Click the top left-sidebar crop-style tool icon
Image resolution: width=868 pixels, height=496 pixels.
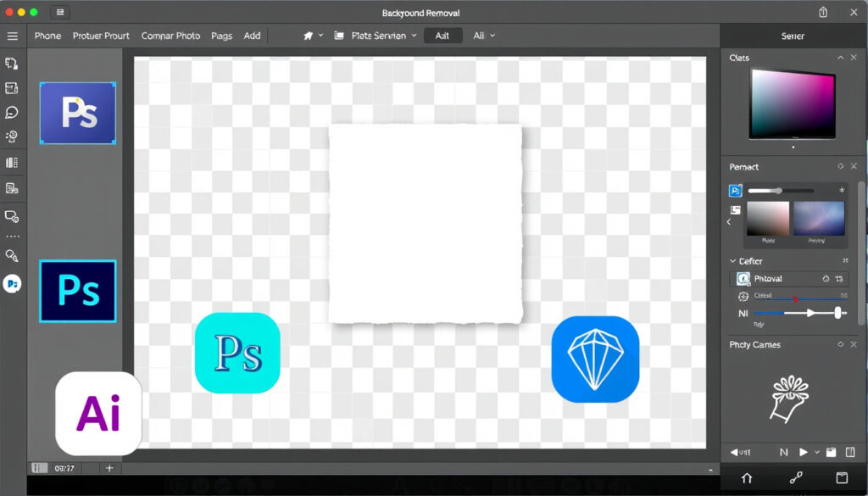[12, 63]
